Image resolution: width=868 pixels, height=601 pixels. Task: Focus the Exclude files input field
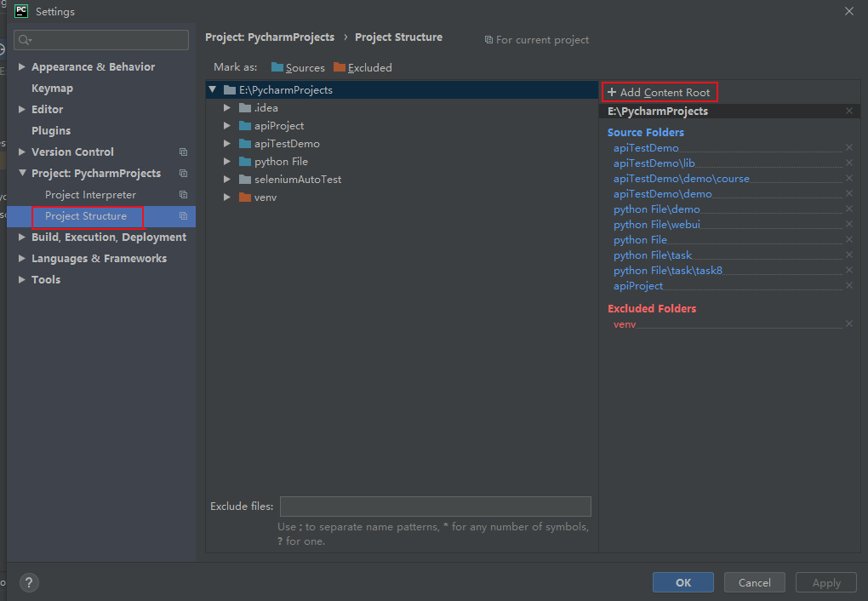pyautogui.click(x=435, y=507)
